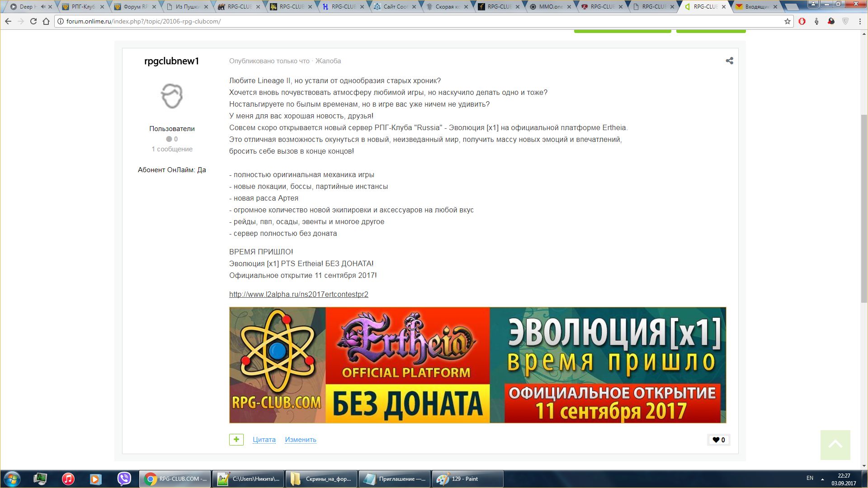Report the post via Жалоба link
Viewport: 868px width, 488px height.
point(328,61)
